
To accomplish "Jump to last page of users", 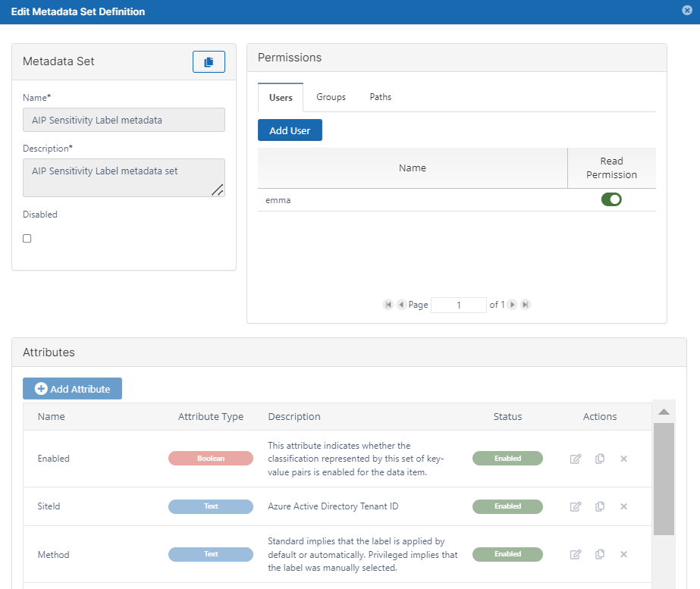I will [x=526, y=305].
